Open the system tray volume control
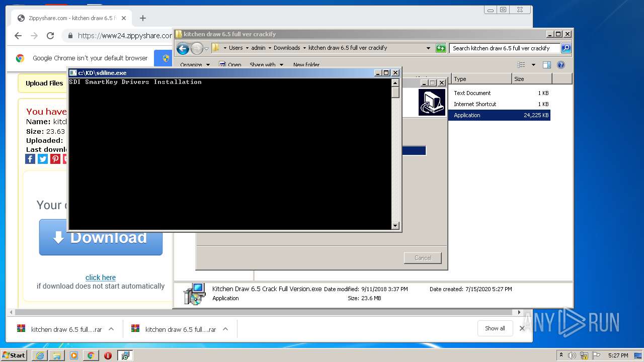Viewport: 644px width, 362px height. 572,355
